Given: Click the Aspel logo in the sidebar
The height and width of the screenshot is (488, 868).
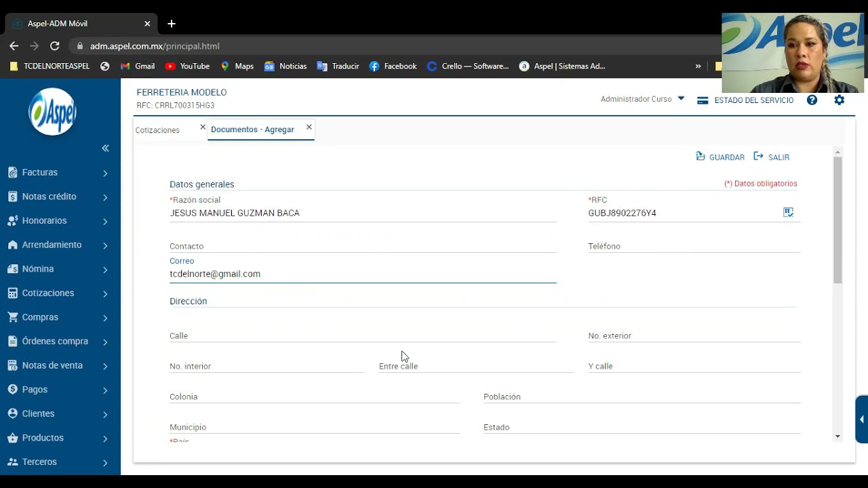Looking at the screenshot, I should click(x=52, y=112).
